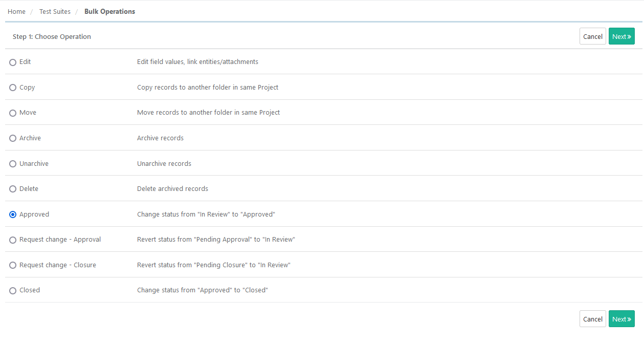The width and height of the screenshot is (644, 343).
Task: Go to Home via the breadcrumb
Action: pyautogui.click(x=16, y=11)
